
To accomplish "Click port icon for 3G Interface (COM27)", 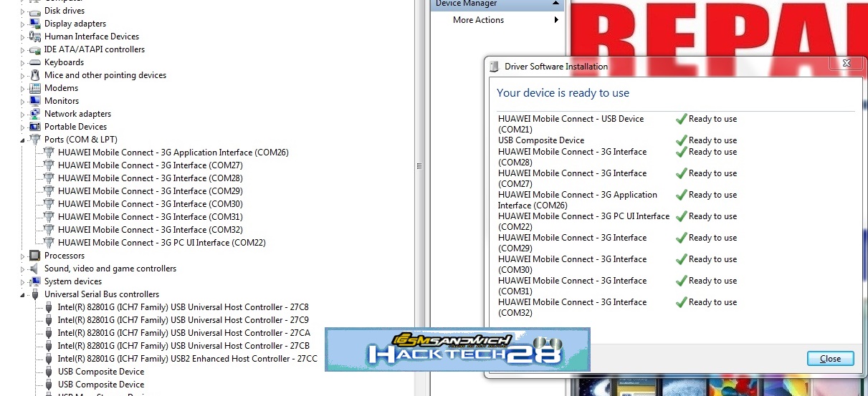I will [x=49, y=165].
